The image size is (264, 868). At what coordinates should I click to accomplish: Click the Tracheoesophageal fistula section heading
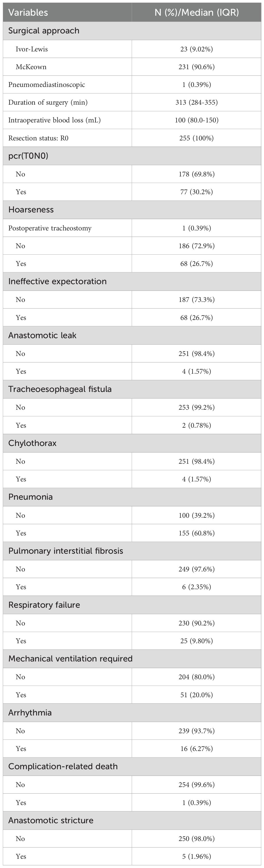(60, 389)
